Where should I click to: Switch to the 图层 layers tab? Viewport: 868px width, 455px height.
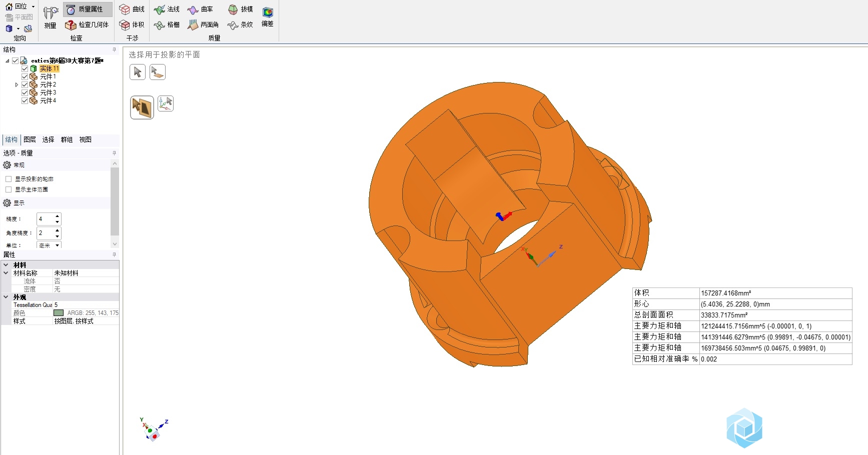pos(30,140)
